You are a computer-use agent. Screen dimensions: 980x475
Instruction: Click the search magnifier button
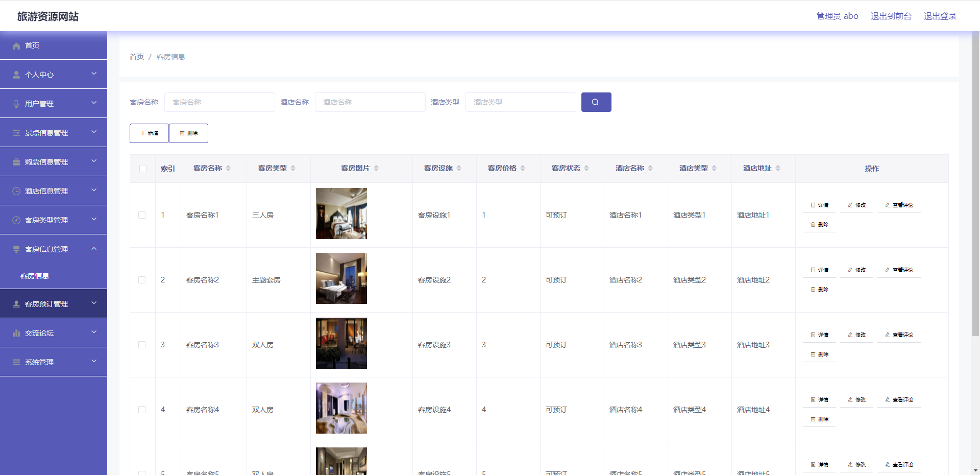pyautogui.click(x=596, y=102)
